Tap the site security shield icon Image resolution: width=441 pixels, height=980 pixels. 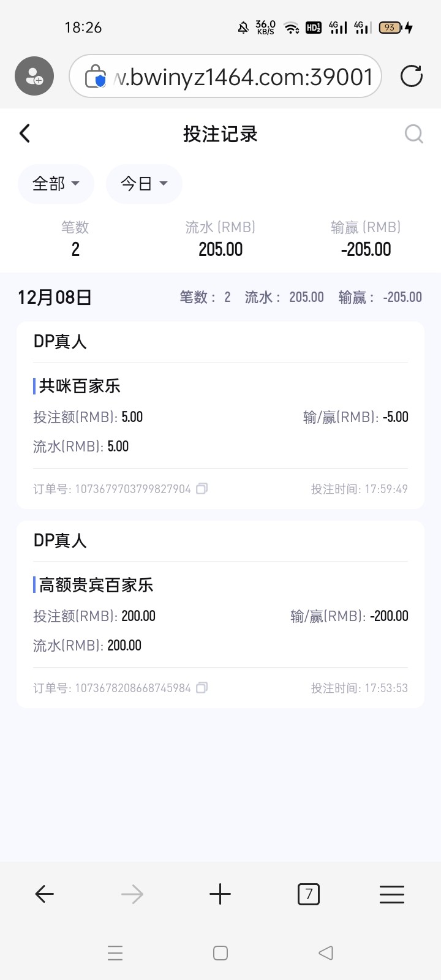(x=96, y=77)
